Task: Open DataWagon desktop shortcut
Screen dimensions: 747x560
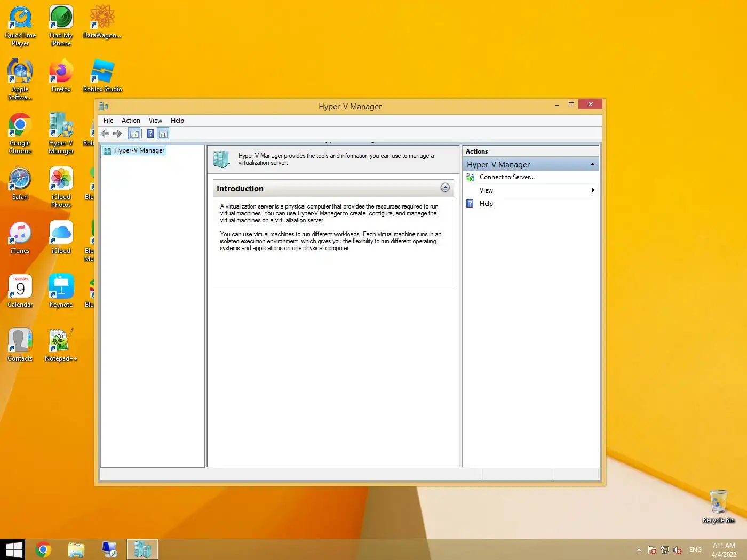Action: 102,22
